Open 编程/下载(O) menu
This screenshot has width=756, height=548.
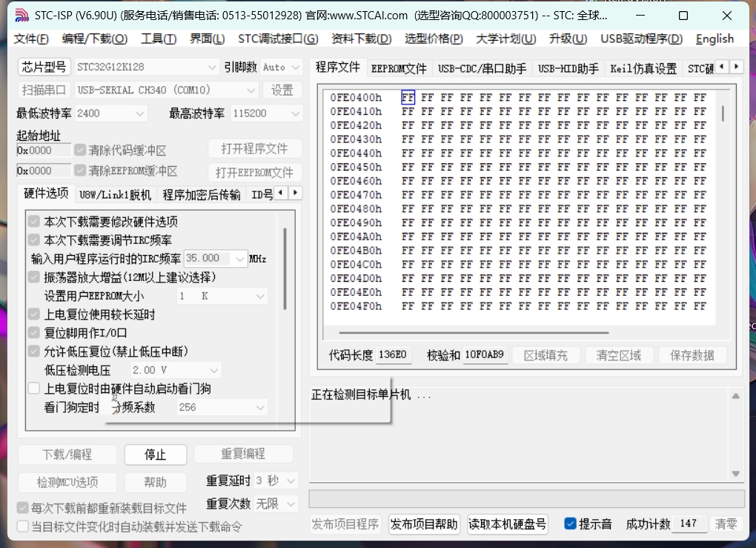pos(95,39)
